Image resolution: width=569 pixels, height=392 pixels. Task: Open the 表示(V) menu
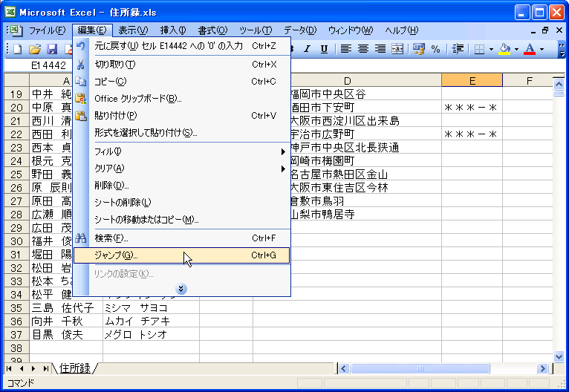pos(133,30)
